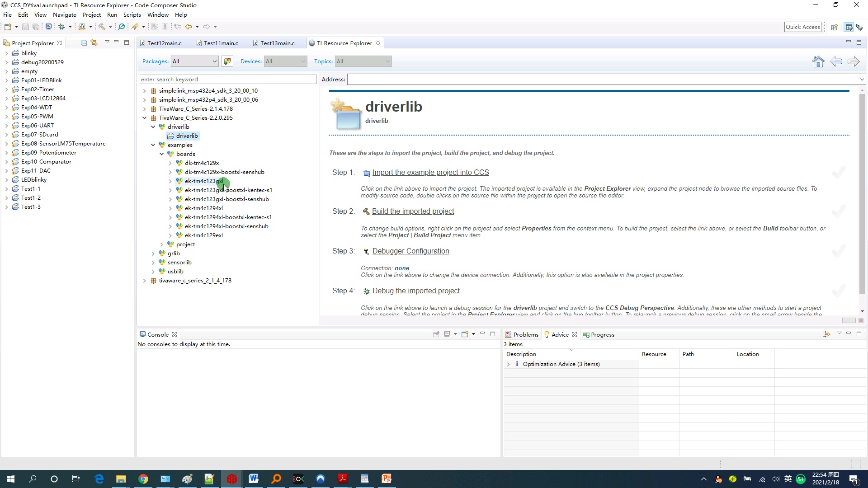Image resolution: width=868 pixels, height=488 pixels.
Task: Open the Address field dropdown arrow
Action: point(862,80)
